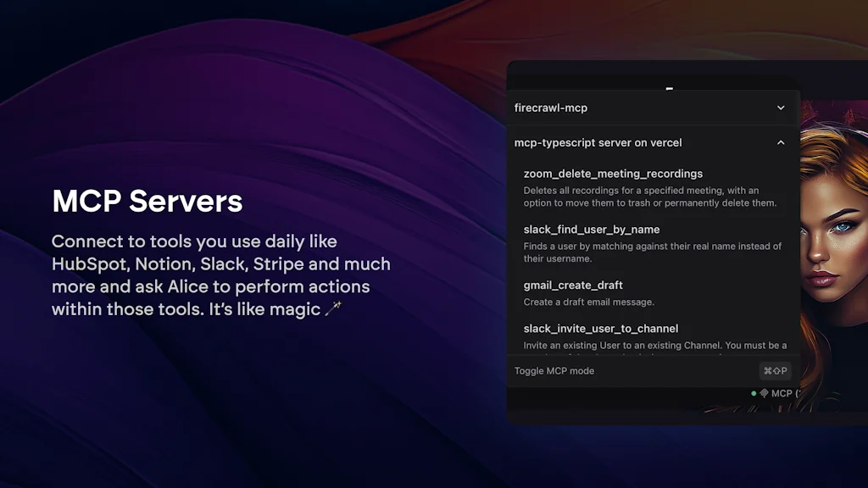Click the green status dot beside MCP
868x488 pixels.
754,393
